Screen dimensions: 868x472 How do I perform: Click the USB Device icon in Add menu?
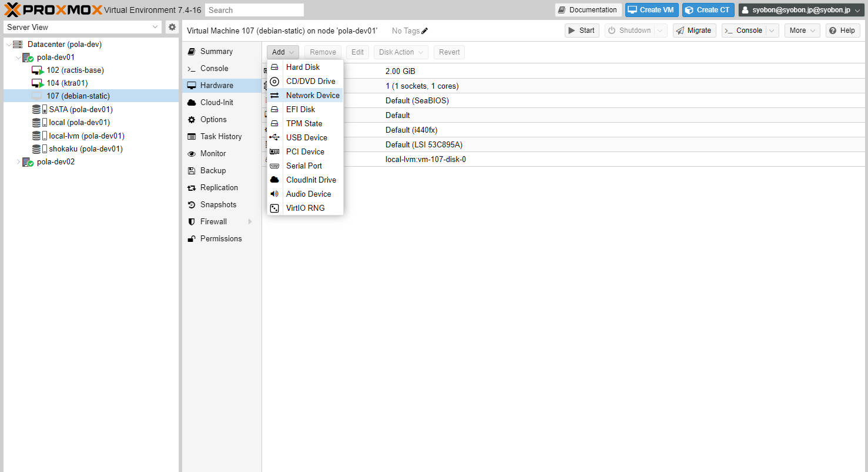tap(274, 137)
